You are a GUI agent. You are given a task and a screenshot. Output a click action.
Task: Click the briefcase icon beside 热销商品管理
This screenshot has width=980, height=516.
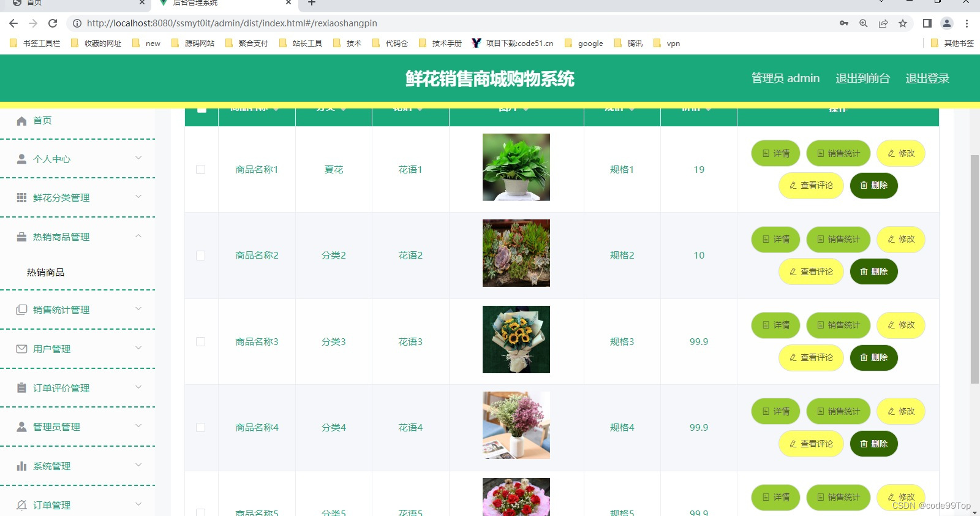pos(21,237)
